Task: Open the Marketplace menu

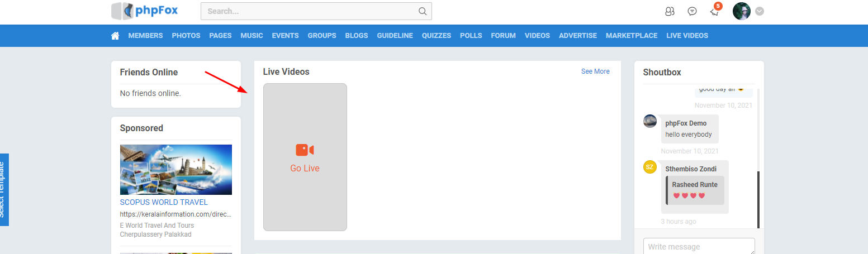Action: click(x=632, y=36)
